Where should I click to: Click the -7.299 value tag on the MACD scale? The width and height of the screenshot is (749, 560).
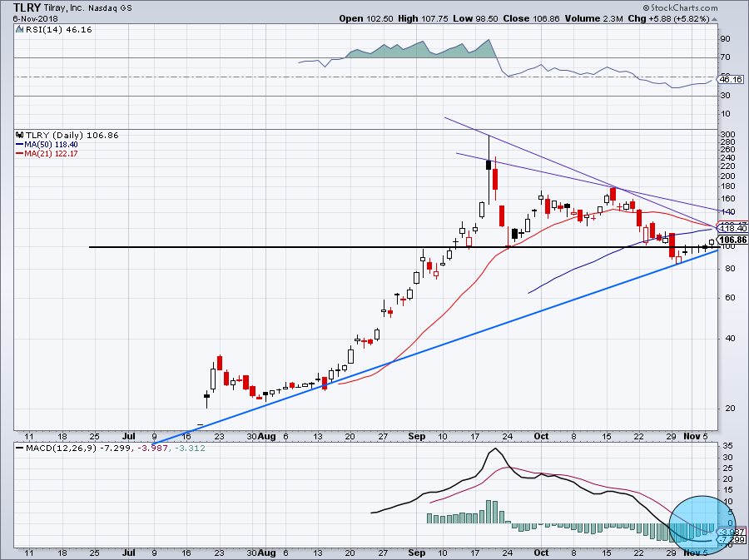[x=732, y=540]
